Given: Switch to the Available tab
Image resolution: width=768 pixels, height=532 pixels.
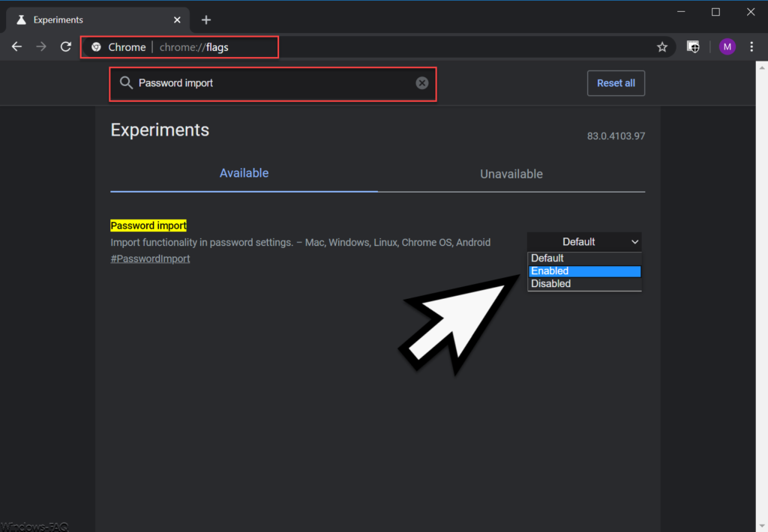Looking at the screenshot, I should [x=244, y=173].
